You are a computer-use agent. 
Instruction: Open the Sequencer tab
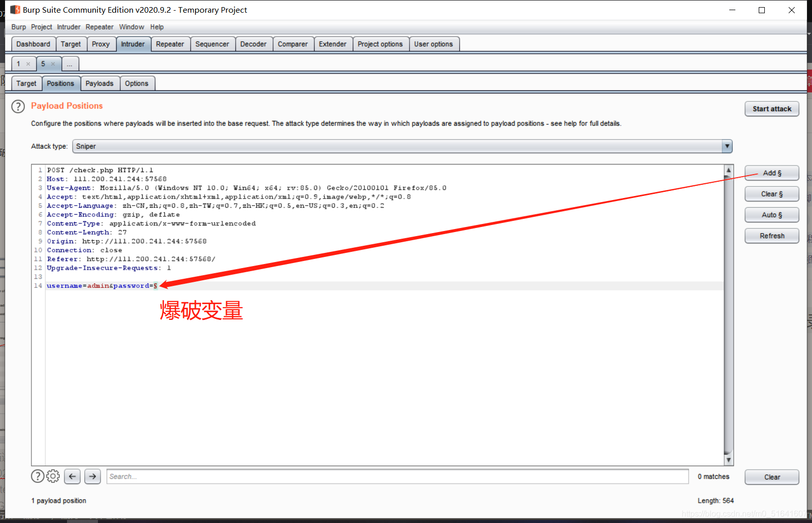click(212, 44)
